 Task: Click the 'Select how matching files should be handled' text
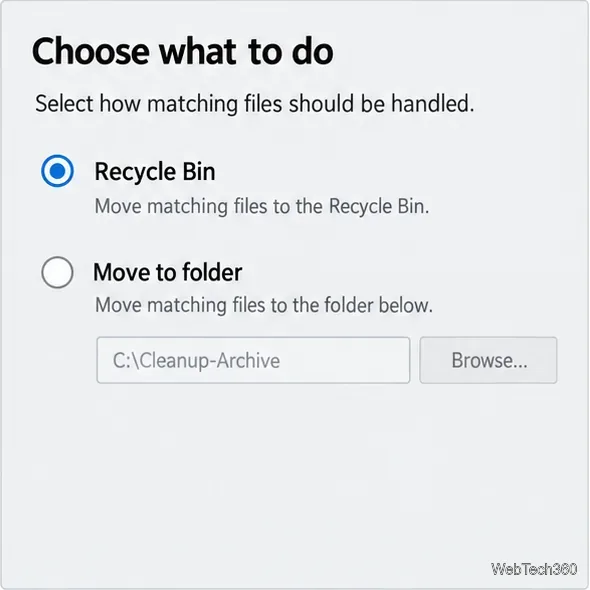(254, 103)
